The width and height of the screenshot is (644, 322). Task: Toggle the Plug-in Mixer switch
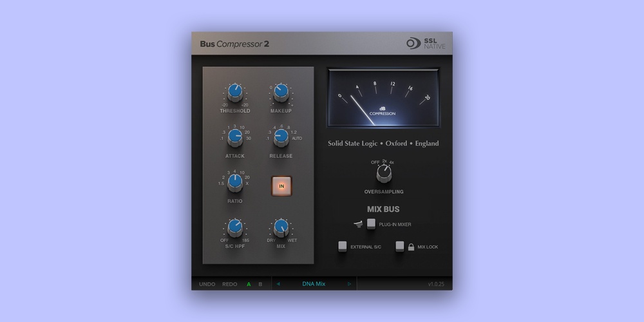click(x=372, y=224)
